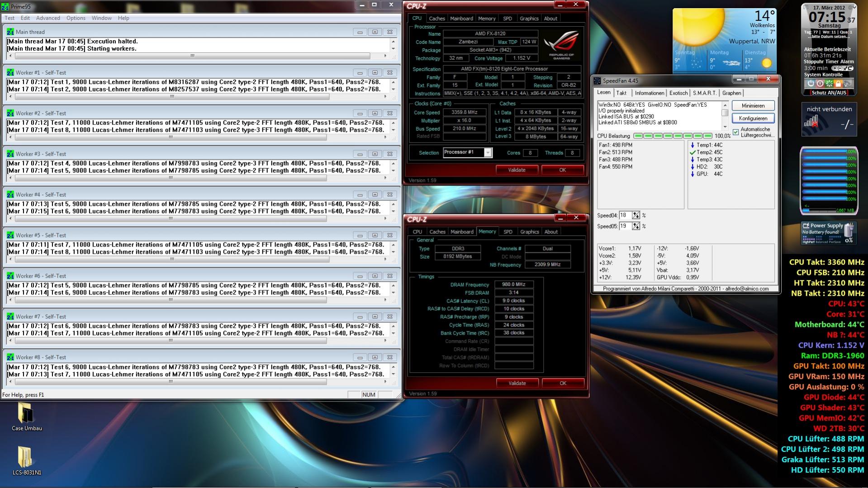Click the red restart icon under System Kontrolle
This screenshot has width=868, height=488.
(x=820, y=84)
